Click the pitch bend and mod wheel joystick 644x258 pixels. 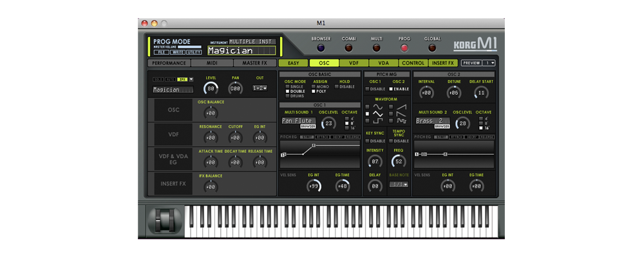[165, 221]
